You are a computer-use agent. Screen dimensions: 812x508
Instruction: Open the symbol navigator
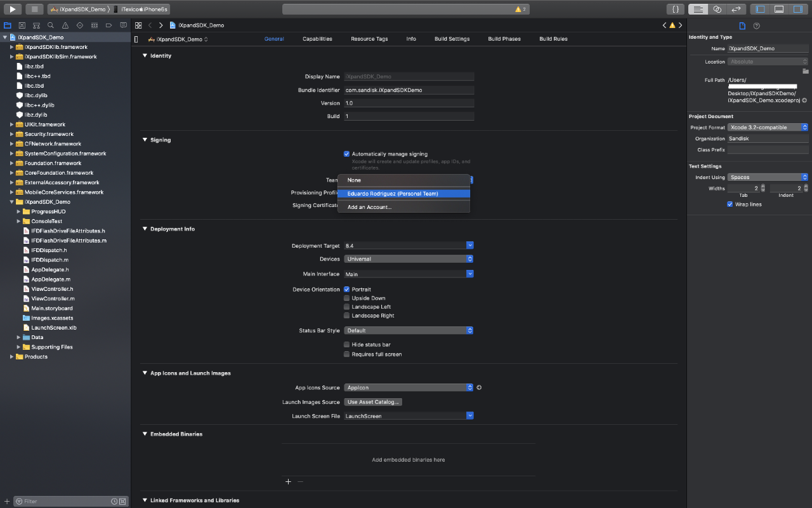click(x=36, y=25)
